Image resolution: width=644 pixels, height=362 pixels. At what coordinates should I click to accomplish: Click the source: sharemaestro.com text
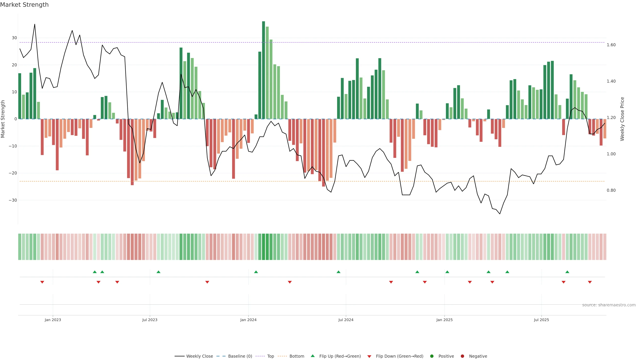(609, 305)
